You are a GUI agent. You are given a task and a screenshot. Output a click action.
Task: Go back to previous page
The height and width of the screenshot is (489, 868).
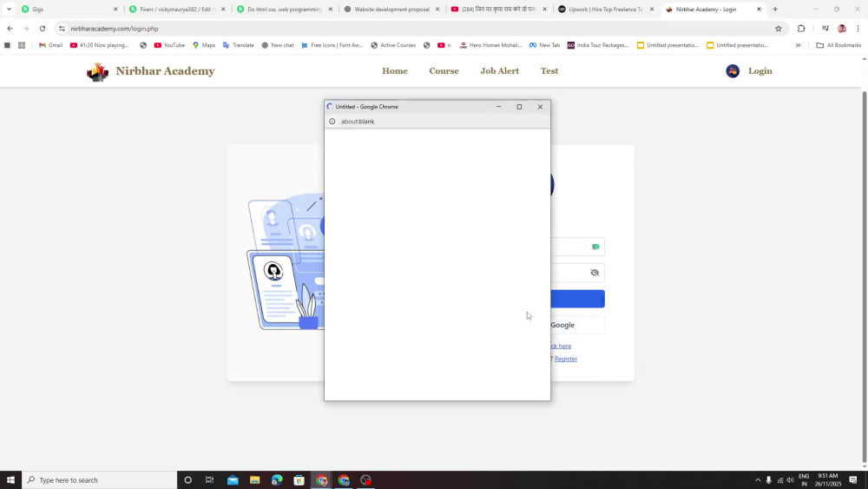(x=10, y=29)
